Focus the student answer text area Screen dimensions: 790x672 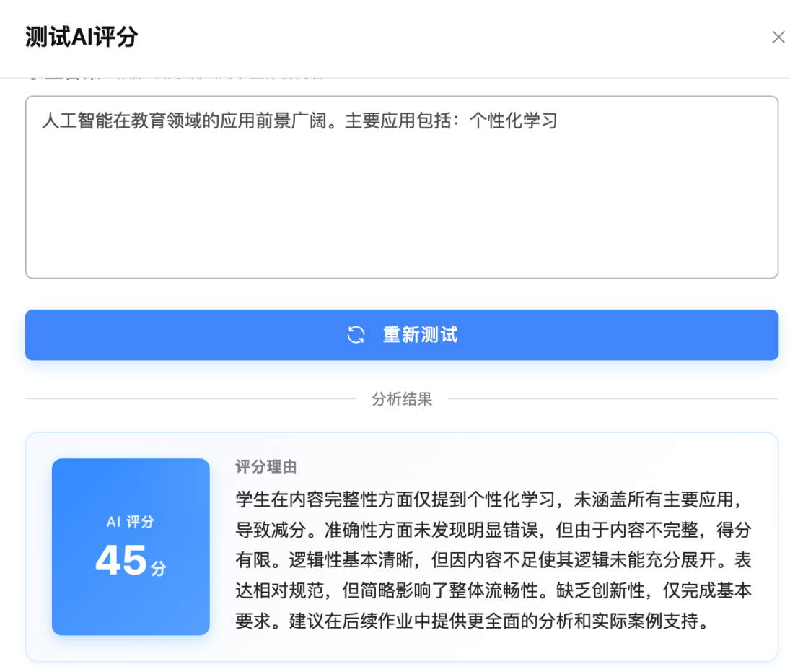(x=401, y=209)
